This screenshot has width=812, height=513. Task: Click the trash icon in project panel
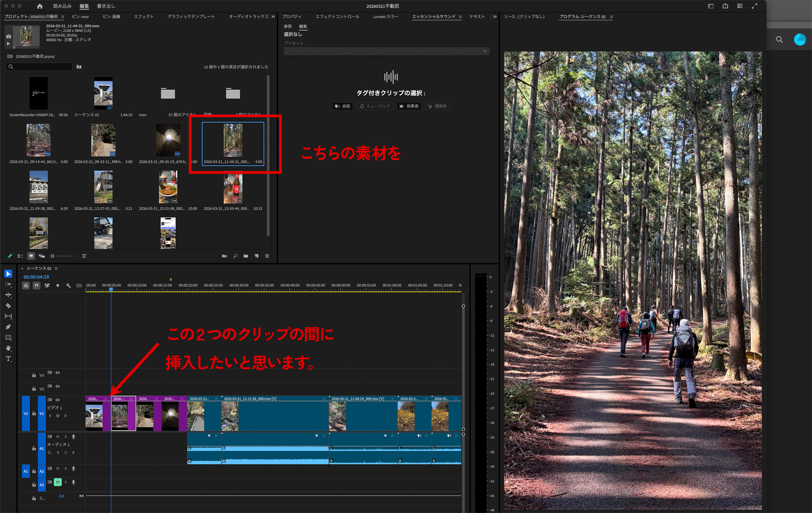267,256
